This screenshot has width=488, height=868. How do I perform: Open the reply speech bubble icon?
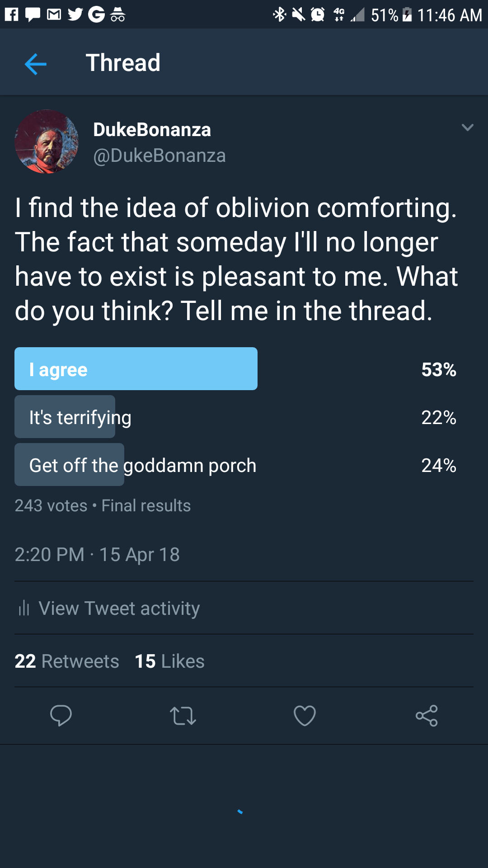(x=61, y=716)
